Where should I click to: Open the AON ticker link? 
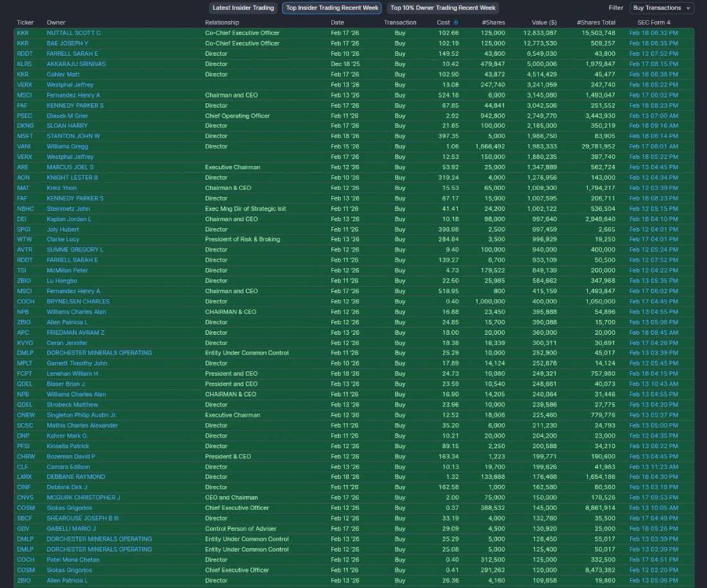click(22, 177)
